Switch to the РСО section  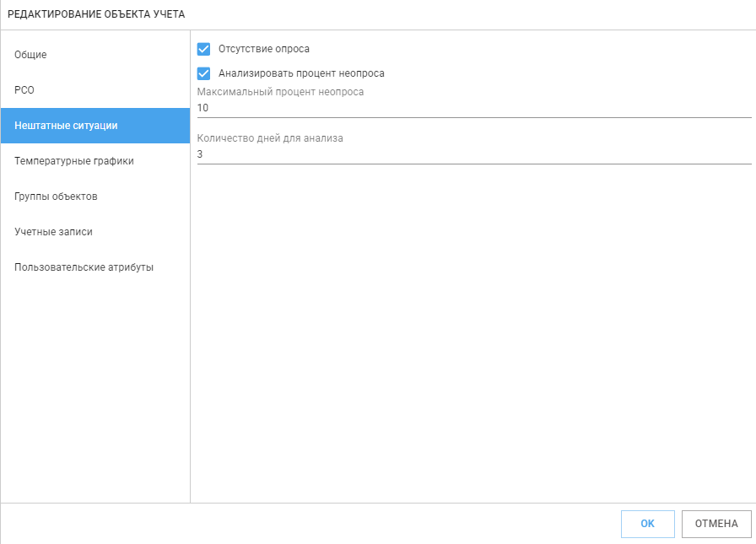tap(95, 90)
